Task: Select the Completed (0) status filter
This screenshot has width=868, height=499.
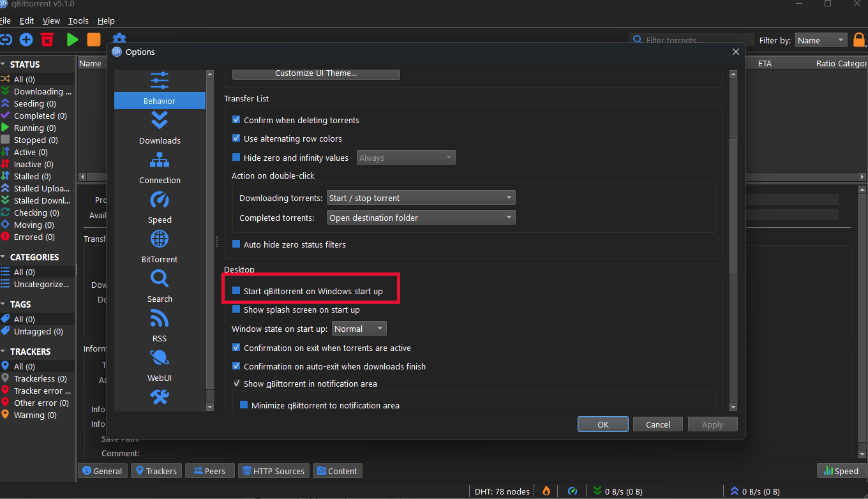Action: 37,115
